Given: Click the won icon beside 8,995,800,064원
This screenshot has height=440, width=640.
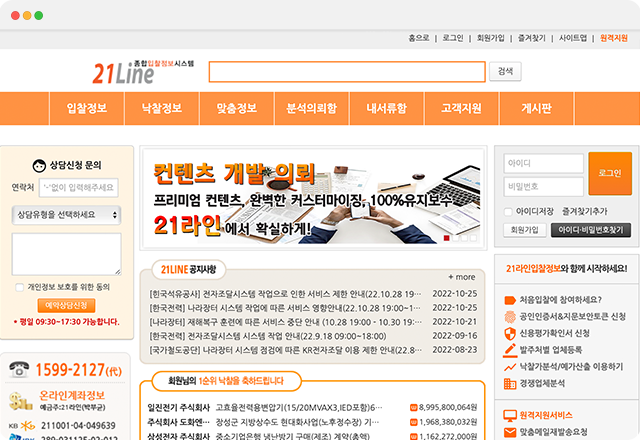Looking at the screenshot, I should [413, 407].
